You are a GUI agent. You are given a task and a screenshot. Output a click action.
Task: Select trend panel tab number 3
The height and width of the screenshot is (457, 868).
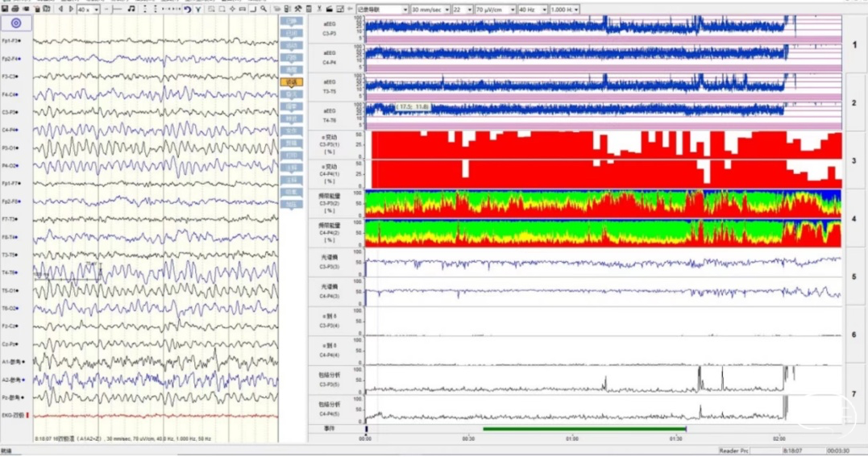(x=854, y=161)
